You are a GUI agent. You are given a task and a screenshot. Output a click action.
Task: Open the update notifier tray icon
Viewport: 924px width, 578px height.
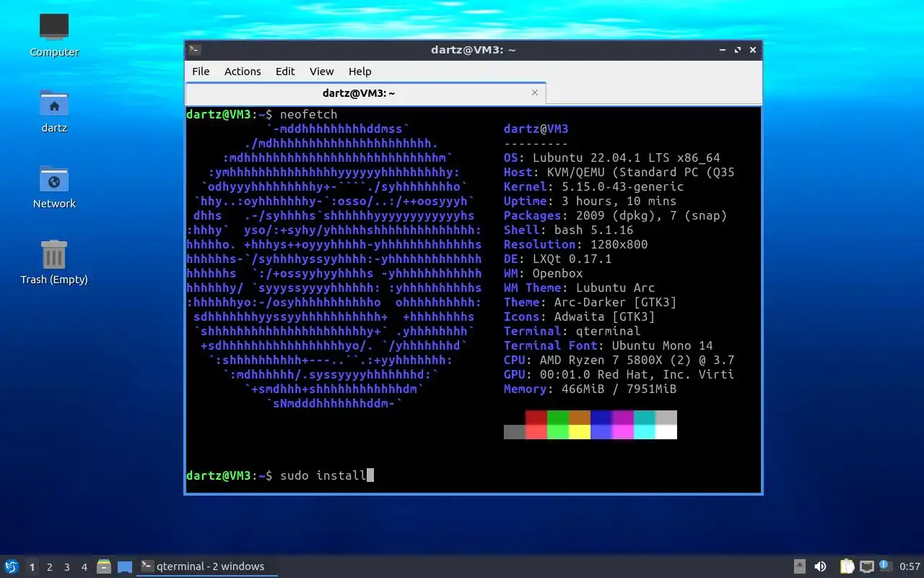click(x=886, y=566)
